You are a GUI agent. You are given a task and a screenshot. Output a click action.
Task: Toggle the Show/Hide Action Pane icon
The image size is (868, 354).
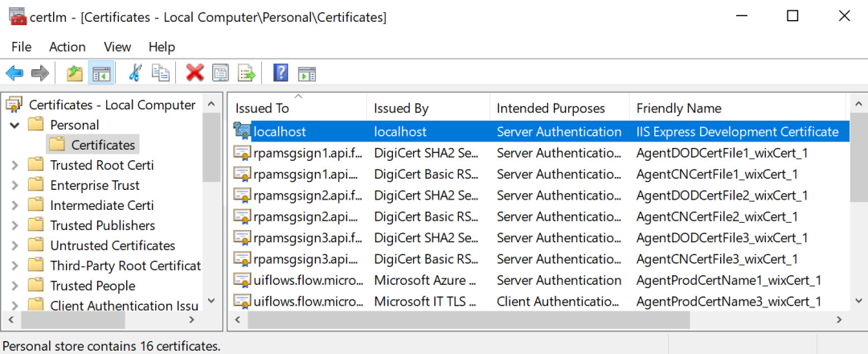coord(307,73)
